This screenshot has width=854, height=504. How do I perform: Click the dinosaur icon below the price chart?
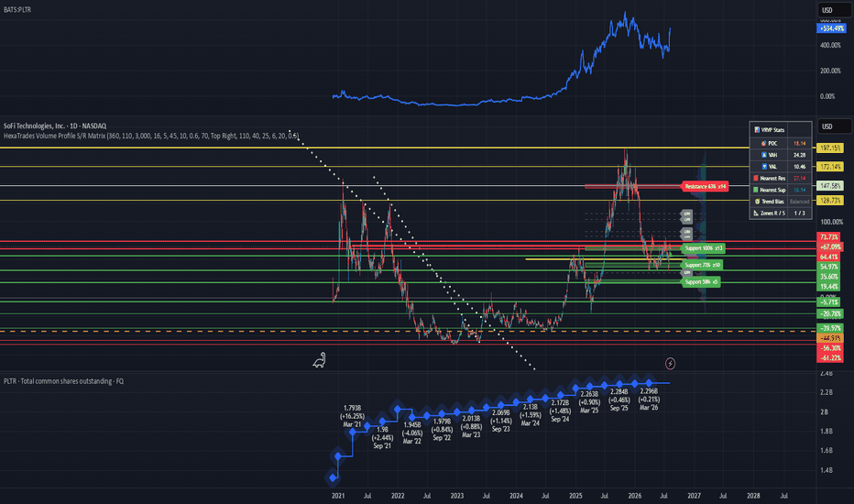point(319,360)
